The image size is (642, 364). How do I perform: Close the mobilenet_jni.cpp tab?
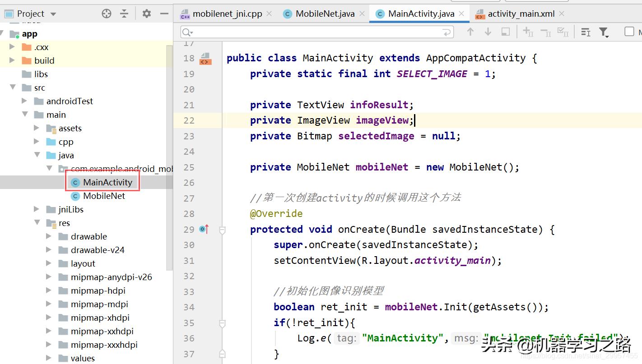pos(269,14)
